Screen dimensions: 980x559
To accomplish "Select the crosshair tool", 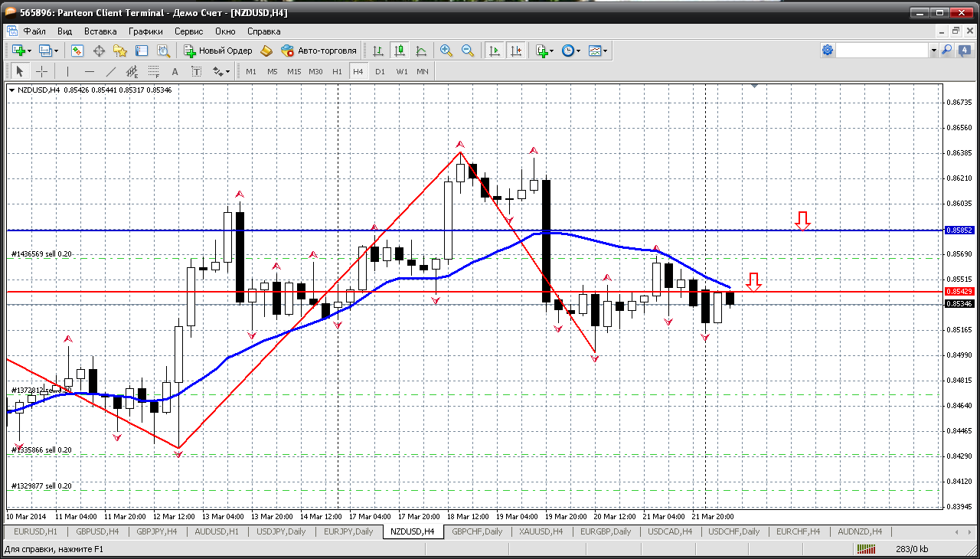I will [x=42, y=71].
